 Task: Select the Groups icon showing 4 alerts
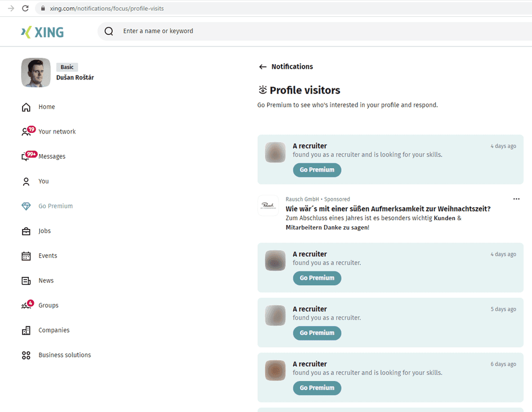27,305
